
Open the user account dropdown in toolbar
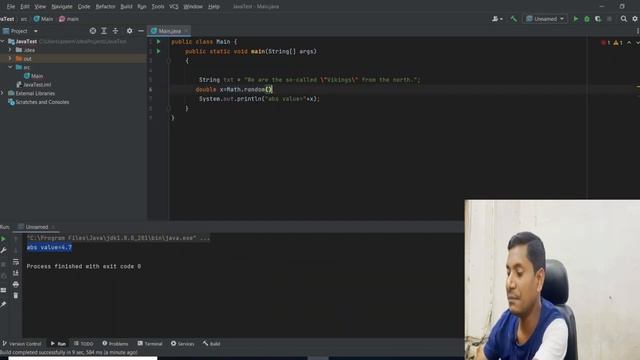pos(497,19)
